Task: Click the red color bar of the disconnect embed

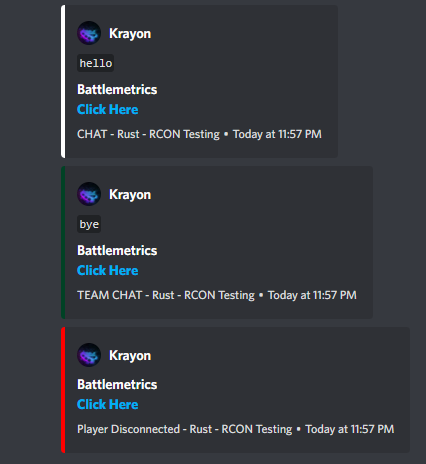Action: pyautogui.click(x=63, y=390)
